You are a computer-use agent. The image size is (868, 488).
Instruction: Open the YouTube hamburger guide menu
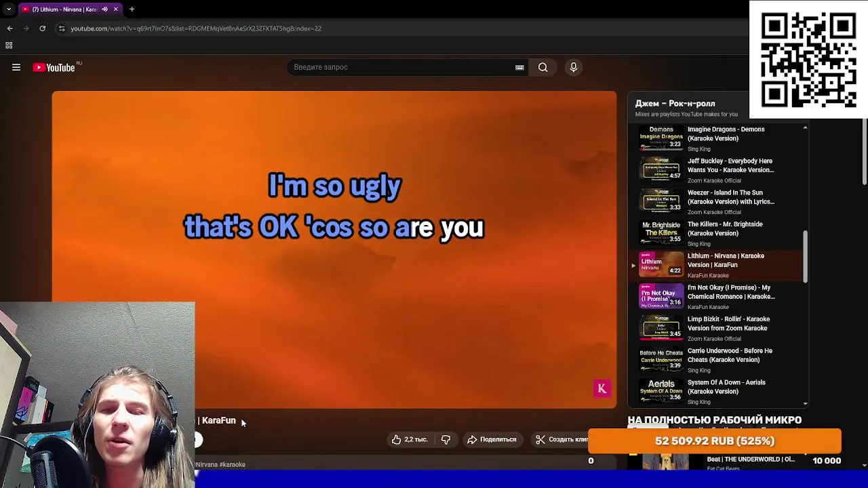[16, 67]
